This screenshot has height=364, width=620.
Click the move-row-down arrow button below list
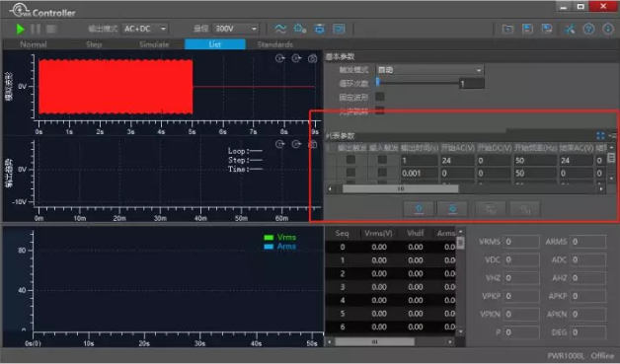[x=452, y=209]
